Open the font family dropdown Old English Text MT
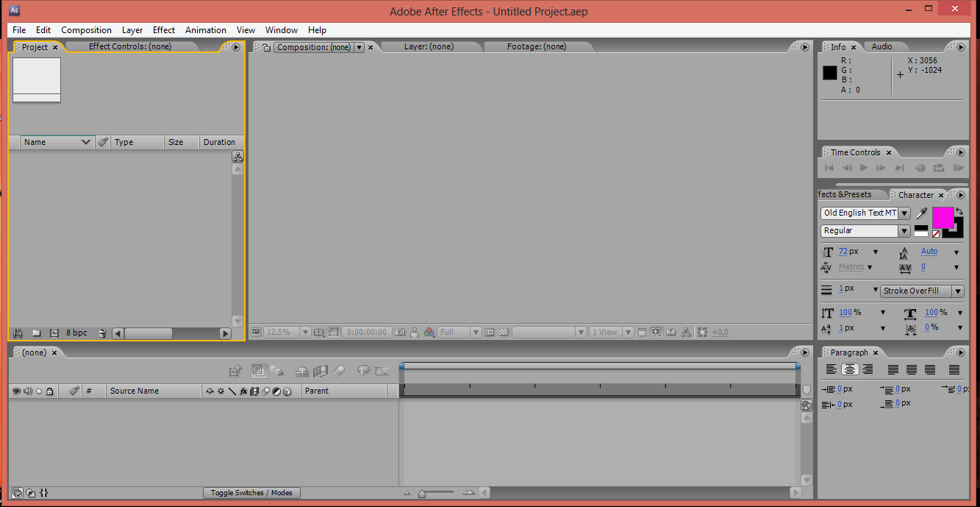Screen dimensions: 980x507 [904, 213]
